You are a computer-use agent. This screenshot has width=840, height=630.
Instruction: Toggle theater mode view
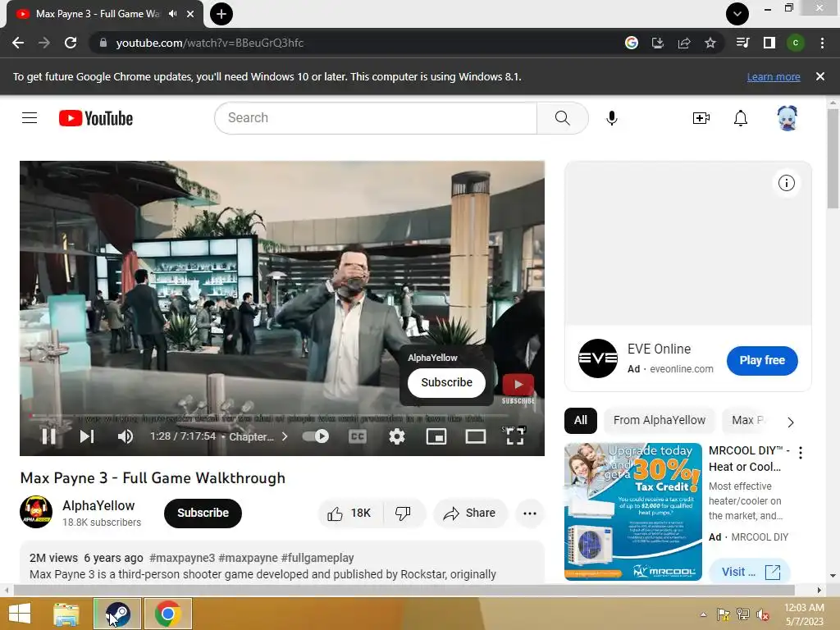point(475,436)
